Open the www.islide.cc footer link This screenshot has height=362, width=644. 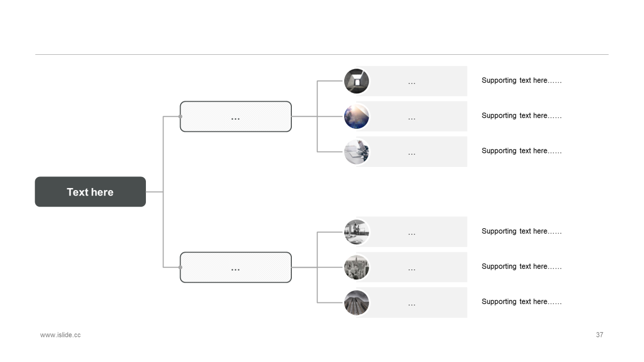[x=60, y=335]
